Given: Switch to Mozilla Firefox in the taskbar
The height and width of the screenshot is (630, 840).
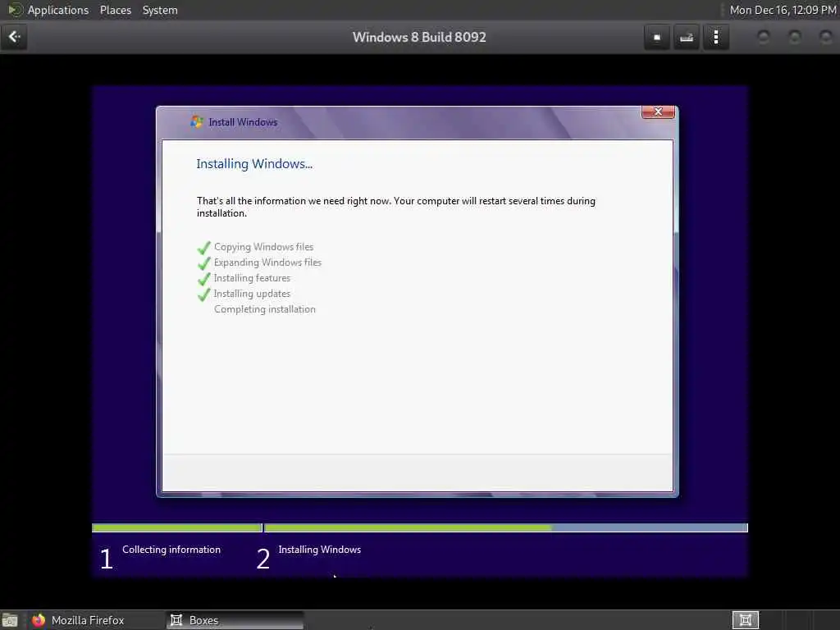Looking at the screenshot, I should tap(88, 620).
